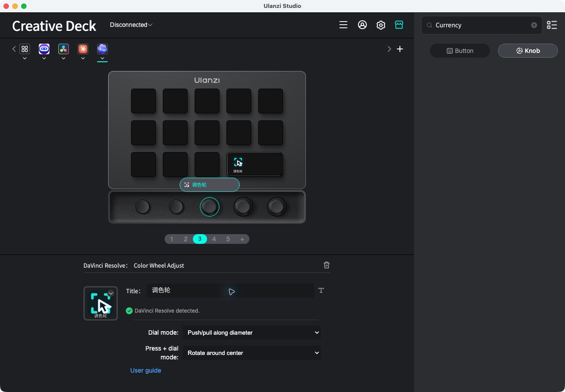565x392 pixels.
Task: Expand the robot profile's dropdown chevron
Action: pyautogui.click(x=44, y=58)
